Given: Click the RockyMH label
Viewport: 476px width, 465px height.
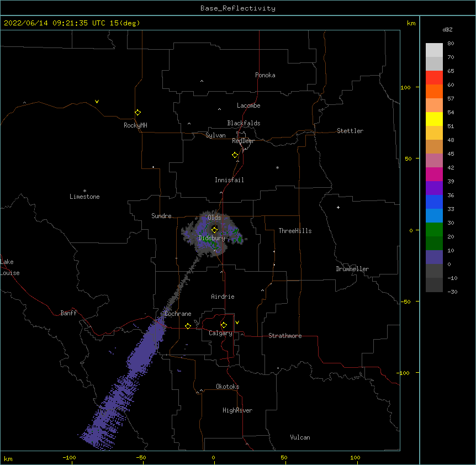Looking at the screenshot, I should pyautogui.click(x=135, y=125).
